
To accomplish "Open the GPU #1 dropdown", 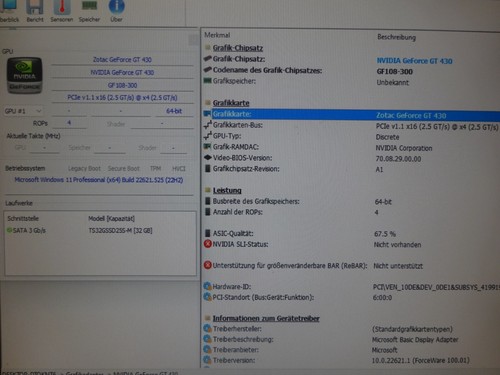I will coord(23,111).
